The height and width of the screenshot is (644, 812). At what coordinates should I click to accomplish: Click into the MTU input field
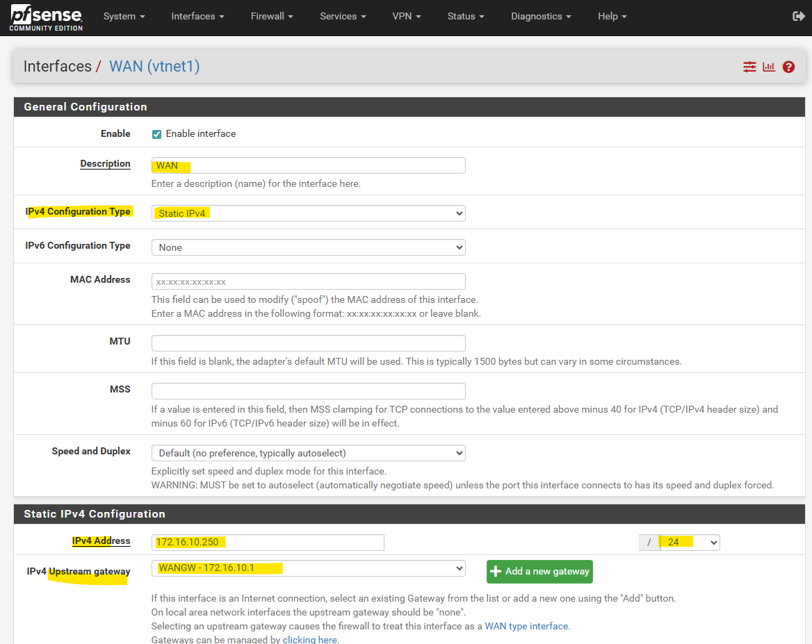tap(308, 343)
